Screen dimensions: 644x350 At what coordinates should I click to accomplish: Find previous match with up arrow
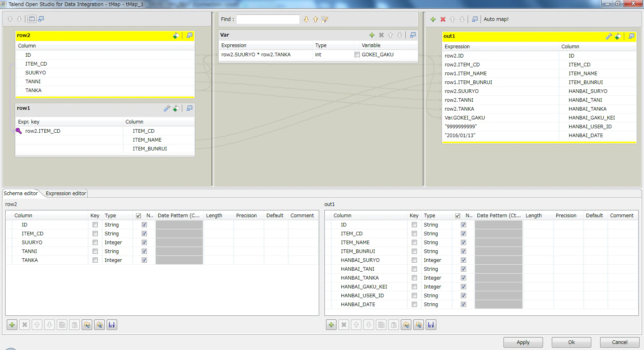pyautogui.click(x=316, y=19)
